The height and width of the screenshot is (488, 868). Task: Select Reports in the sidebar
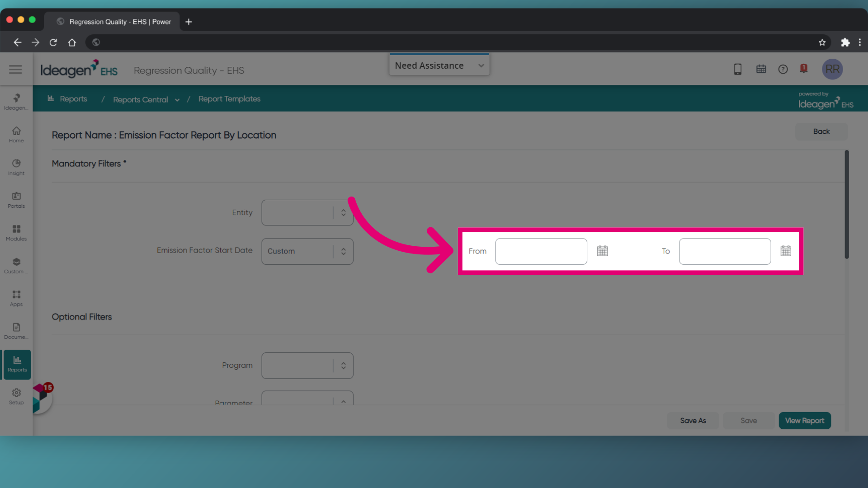tap(17, 364)
